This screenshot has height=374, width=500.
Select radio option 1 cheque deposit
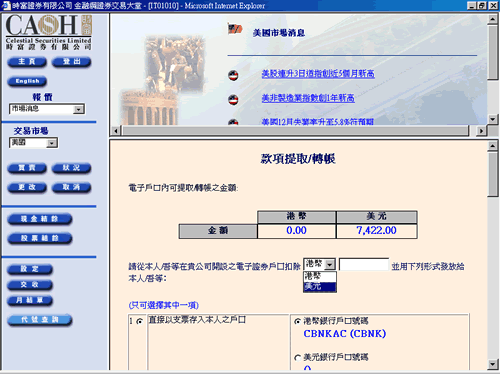[x=140, y=321]
